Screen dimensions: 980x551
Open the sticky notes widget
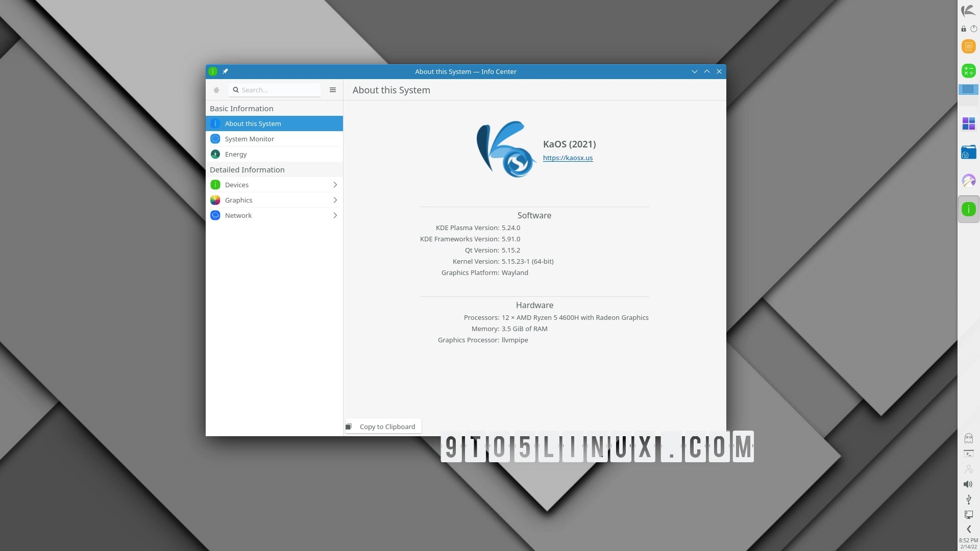[x=968, y=46]
